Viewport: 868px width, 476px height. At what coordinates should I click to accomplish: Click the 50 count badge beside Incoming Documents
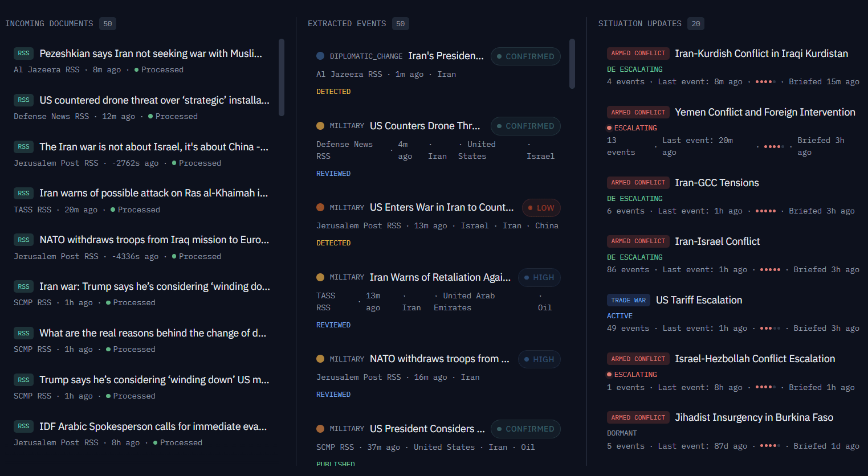pyautogui.click(x=108, y=23)
